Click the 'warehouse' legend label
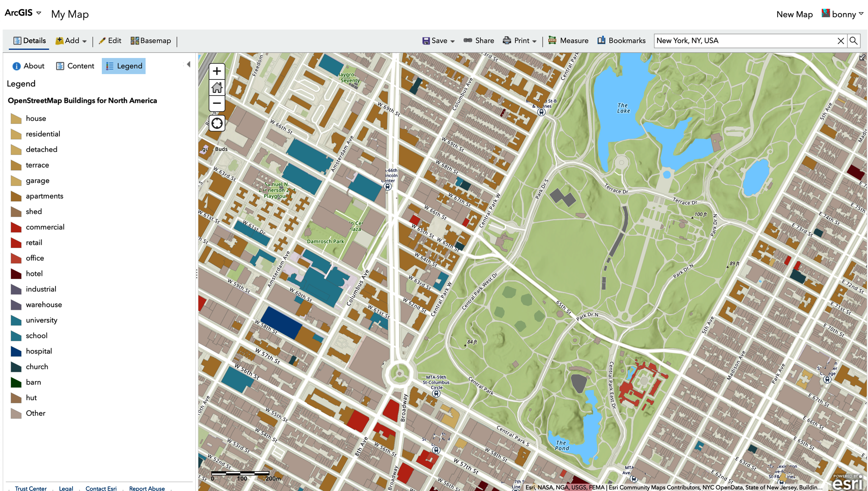868x491 pixels. pyautogui.click(x=44, y=305)
